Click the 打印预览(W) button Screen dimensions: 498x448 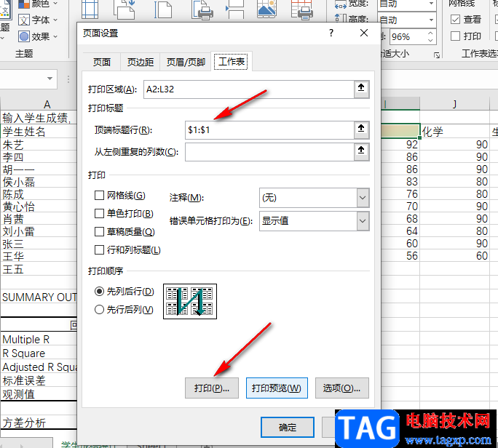coord(277,388)
